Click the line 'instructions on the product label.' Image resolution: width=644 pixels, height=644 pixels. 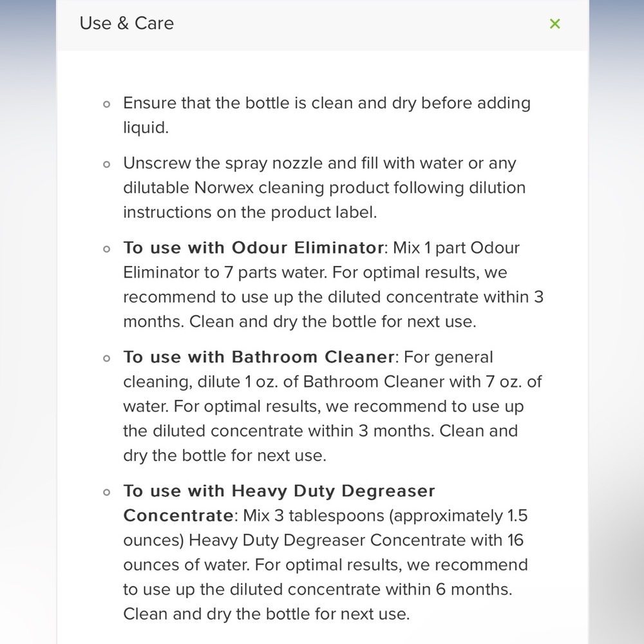click(x=250, y=213)
